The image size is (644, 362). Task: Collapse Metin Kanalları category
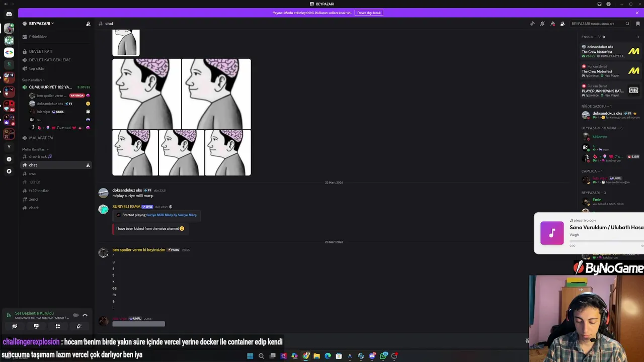(x=35, y=149)
